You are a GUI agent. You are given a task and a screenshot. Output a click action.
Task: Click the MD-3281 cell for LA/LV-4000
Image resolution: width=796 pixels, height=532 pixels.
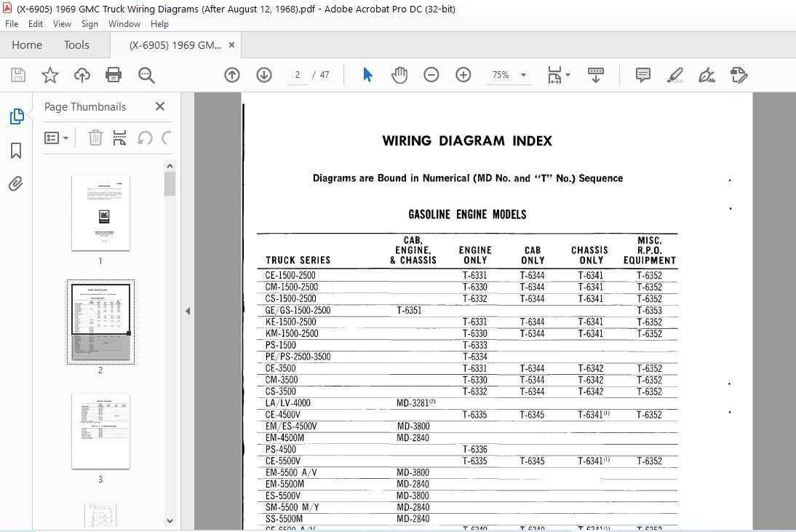pyautogui.click(x=415, y=403)
